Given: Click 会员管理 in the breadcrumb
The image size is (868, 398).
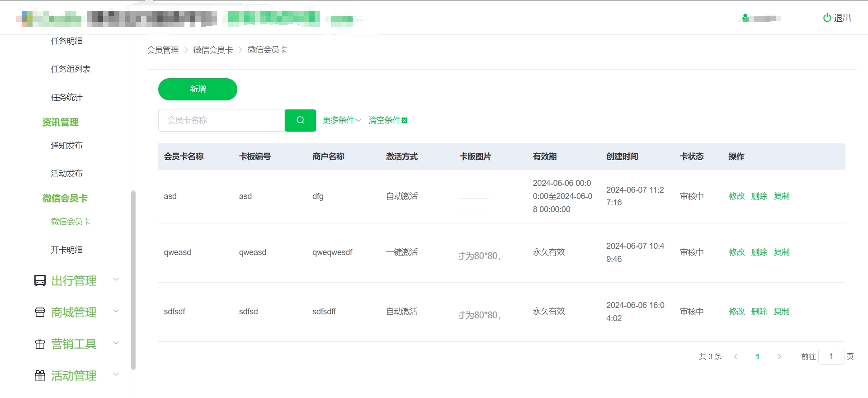Looking at the screenshot, I should point(163,50).
